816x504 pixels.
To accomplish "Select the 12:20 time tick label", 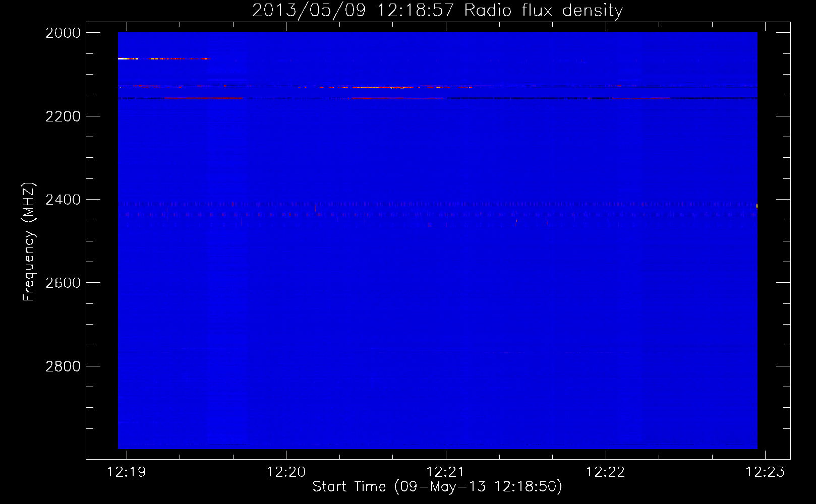I will click(x=286, y=472).
